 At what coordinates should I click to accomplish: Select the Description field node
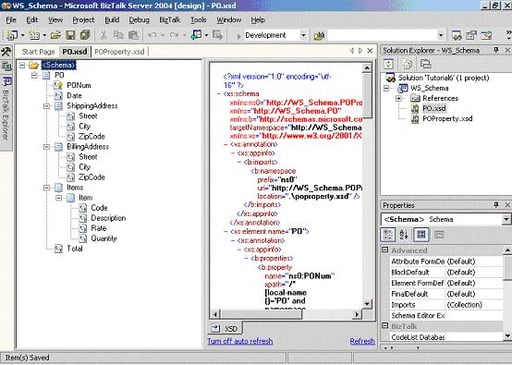pyautogui.click(x=108, y=218)
